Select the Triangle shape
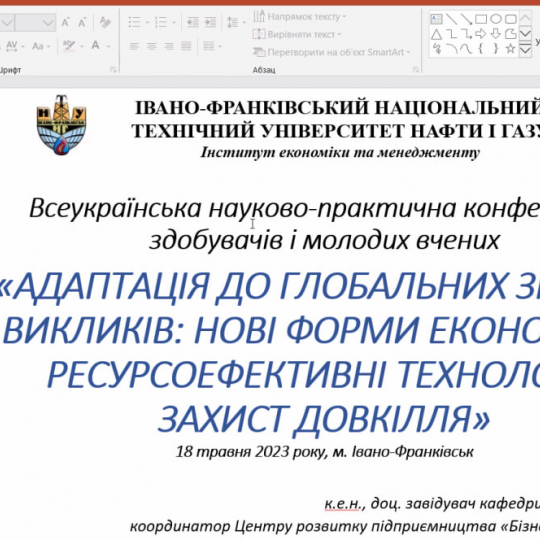 [x=437, y=34]
